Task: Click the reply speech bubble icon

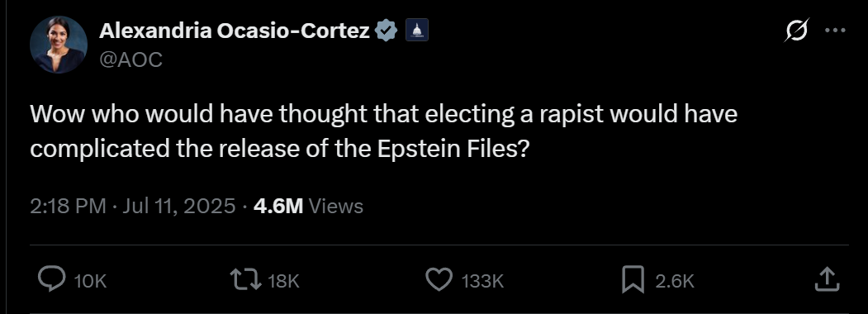Action: pos(52,279)
